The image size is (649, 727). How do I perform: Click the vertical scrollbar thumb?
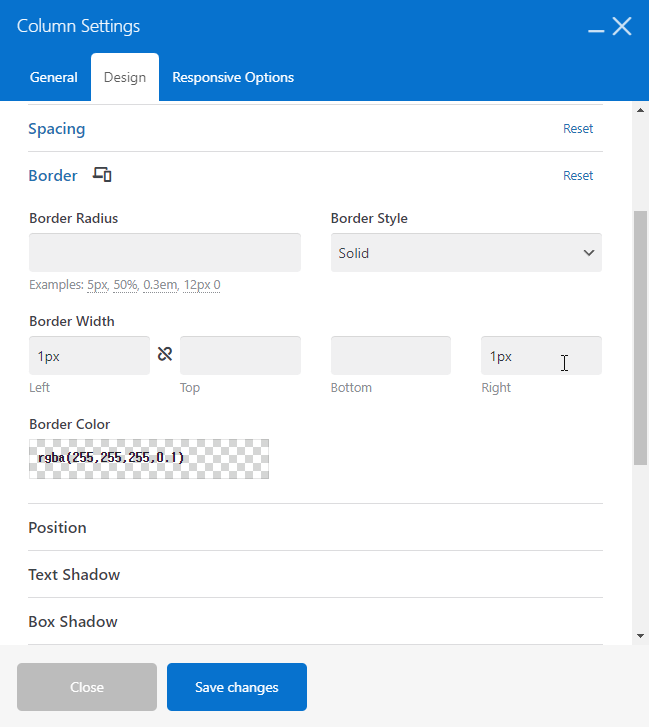click(641, 338)
